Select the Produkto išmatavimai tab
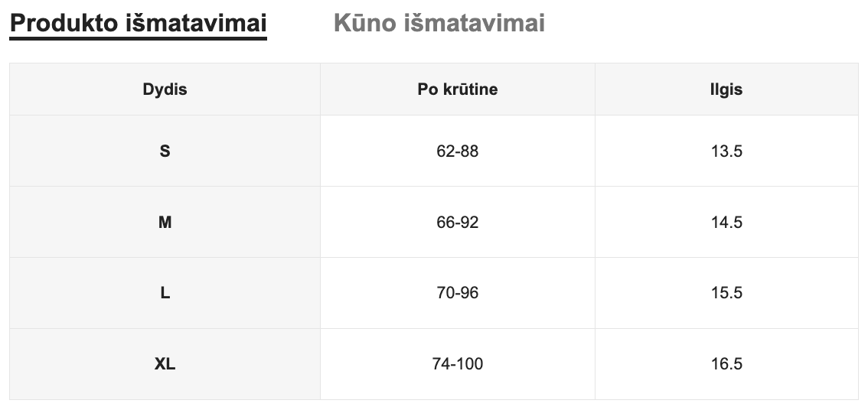This screenshot has height=410, width=868. pyautogui.click(x=138, y=23)
